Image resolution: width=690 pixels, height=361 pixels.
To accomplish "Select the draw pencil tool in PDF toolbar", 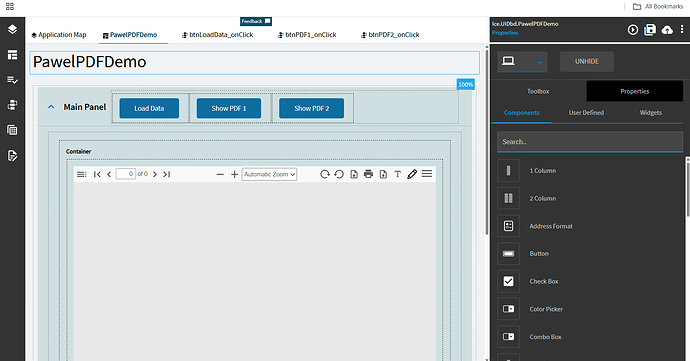I will pos(412,174).
